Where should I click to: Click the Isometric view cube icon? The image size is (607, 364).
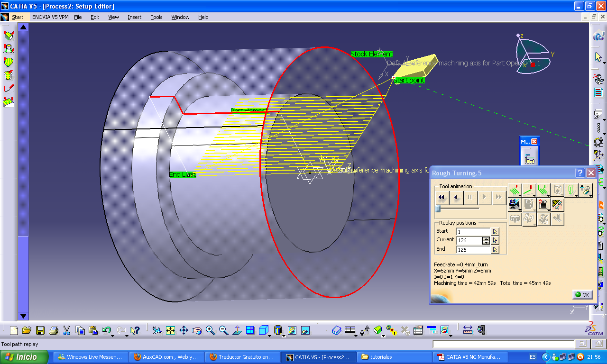[x=264, y=330]
